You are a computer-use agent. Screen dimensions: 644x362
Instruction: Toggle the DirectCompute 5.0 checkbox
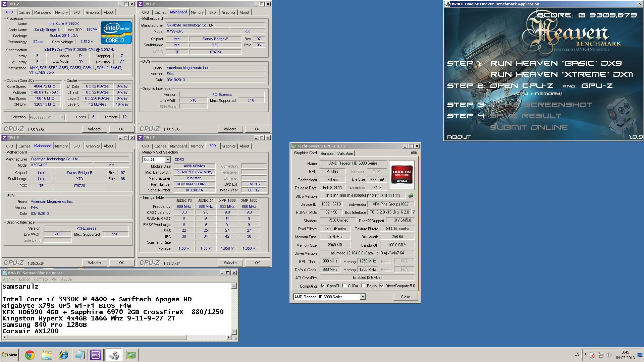coord(381,286)
